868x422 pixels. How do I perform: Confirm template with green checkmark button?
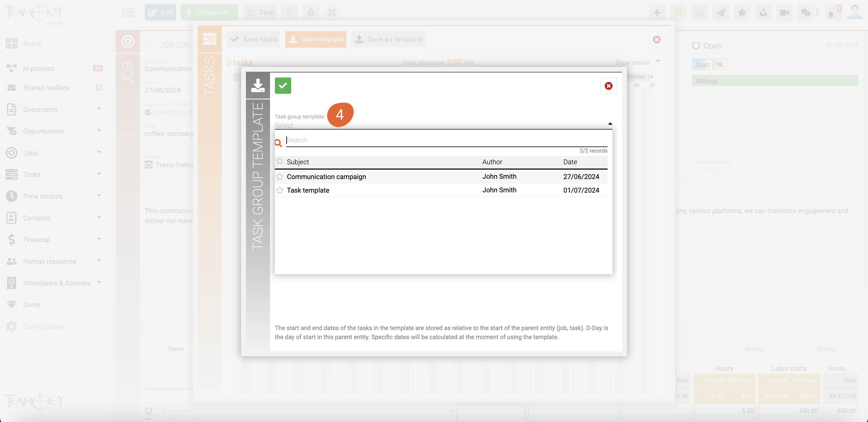coord(283,86)
